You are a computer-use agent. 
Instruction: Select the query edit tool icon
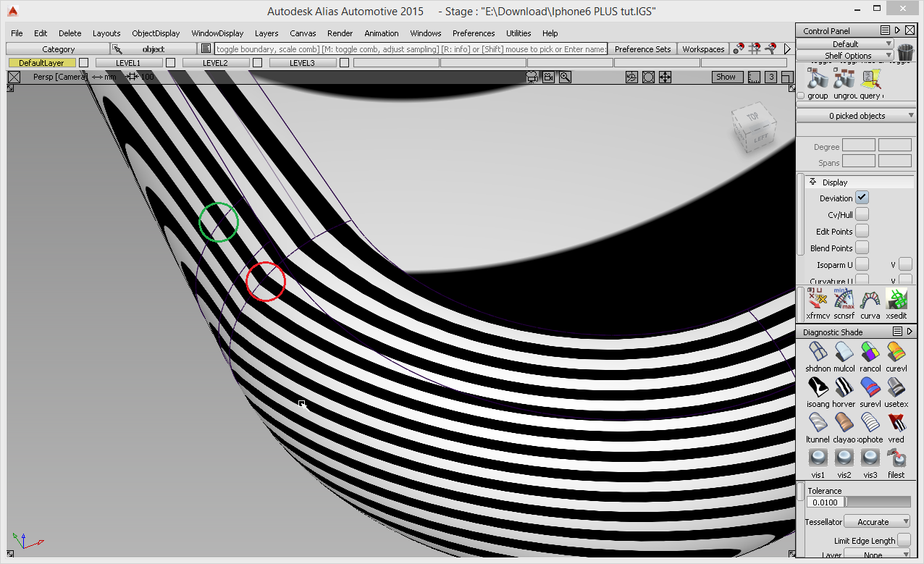(870, 80)
